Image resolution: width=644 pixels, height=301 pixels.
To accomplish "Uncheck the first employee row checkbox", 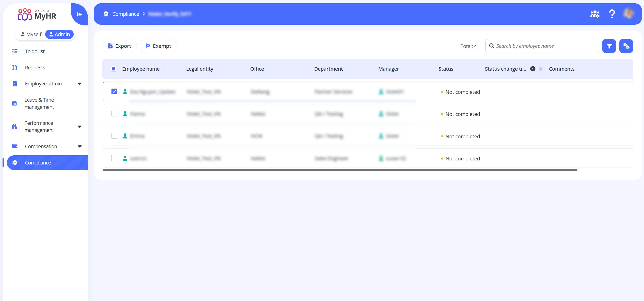I will pyautogui.click(x=114, y=92).
